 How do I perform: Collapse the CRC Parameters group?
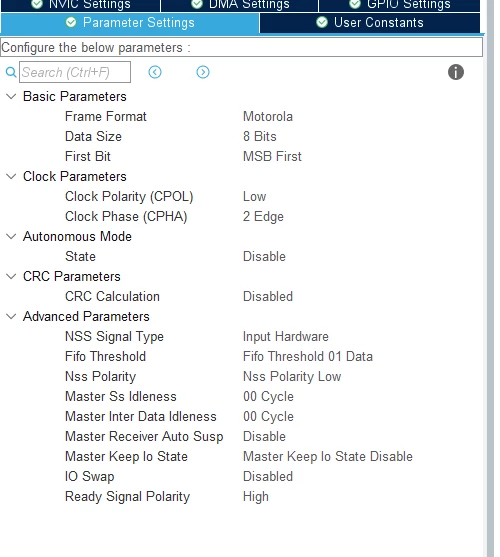[x=11, y=276]
